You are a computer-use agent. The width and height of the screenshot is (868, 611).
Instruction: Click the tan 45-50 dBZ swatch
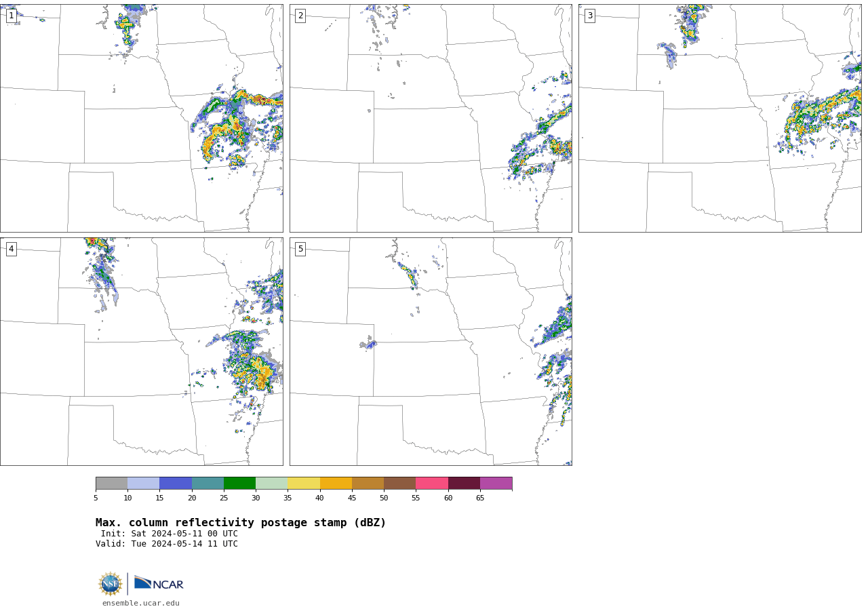(368, 484)
